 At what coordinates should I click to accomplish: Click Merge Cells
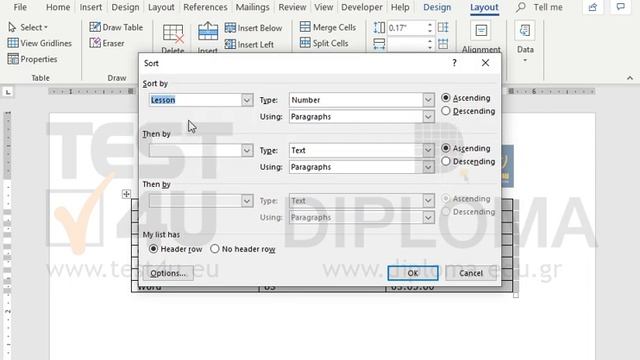(x=328, y=27)
